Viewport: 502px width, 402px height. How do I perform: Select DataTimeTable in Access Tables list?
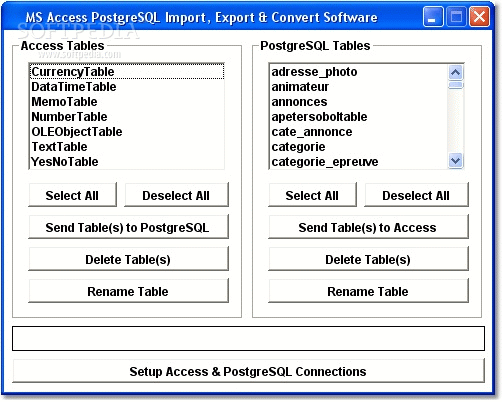[127, 87]
